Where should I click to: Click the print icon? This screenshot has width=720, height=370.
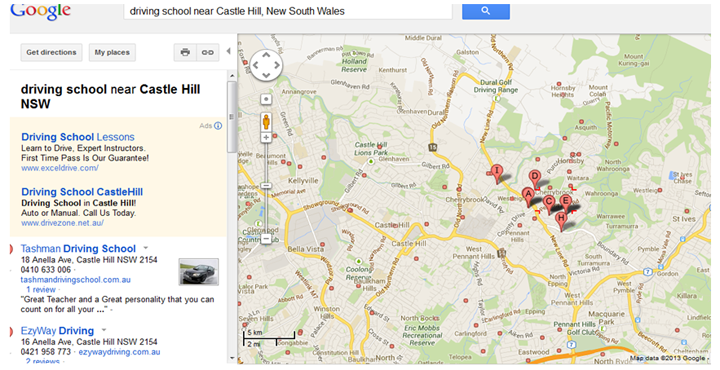click(185, 52)
